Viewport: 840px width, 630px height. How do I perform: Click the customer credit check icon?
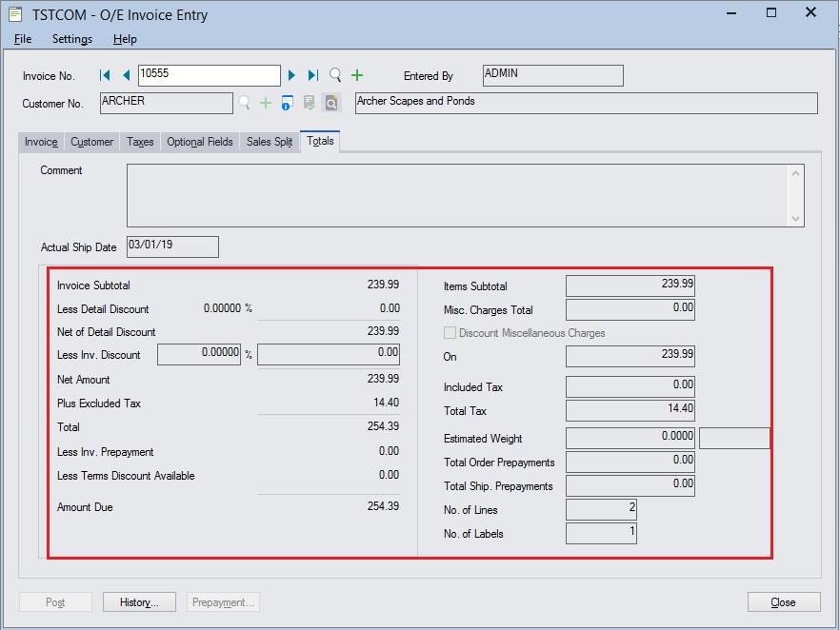pyautogui.click(x=310, y=103)
